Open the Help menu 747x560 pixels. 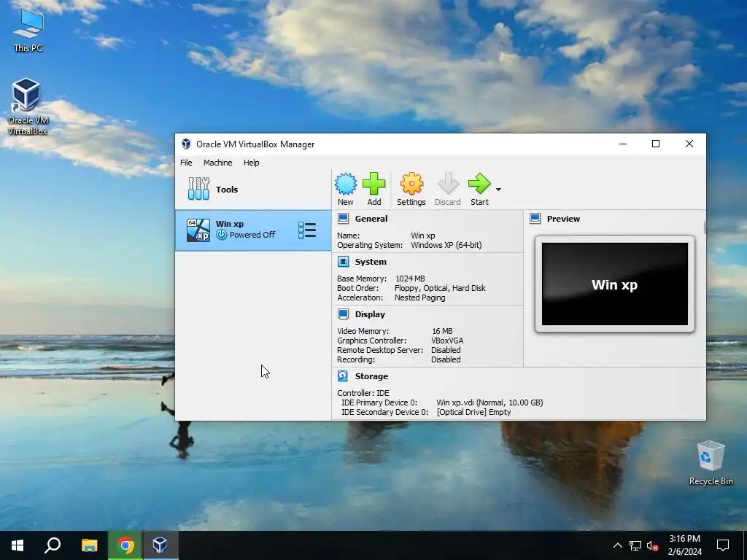pyautogui.click(x=251, y=163)
